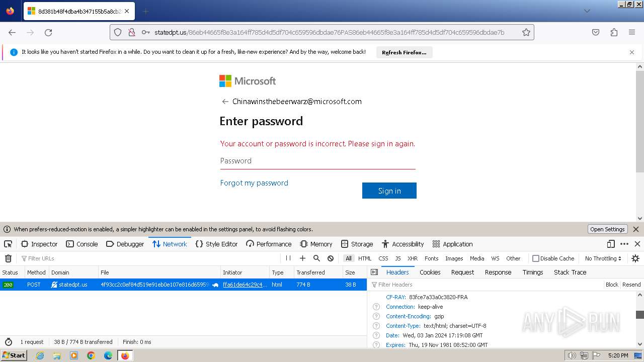Image resolution: width=644 pixels, height=362 pixels.
Task: Open the Forgot my password link
Action: 254,183
